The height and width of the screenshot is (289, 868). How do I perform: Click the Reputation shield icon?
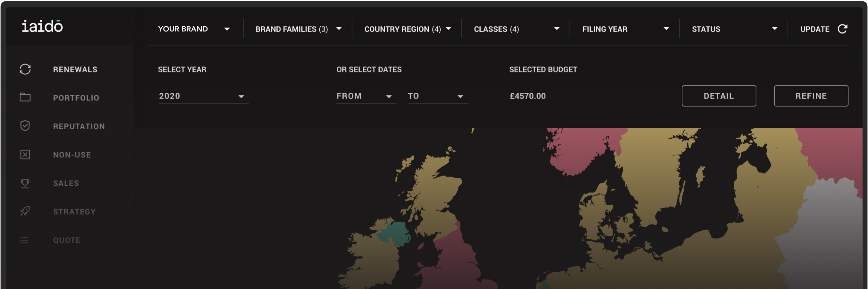click(25, 126)
